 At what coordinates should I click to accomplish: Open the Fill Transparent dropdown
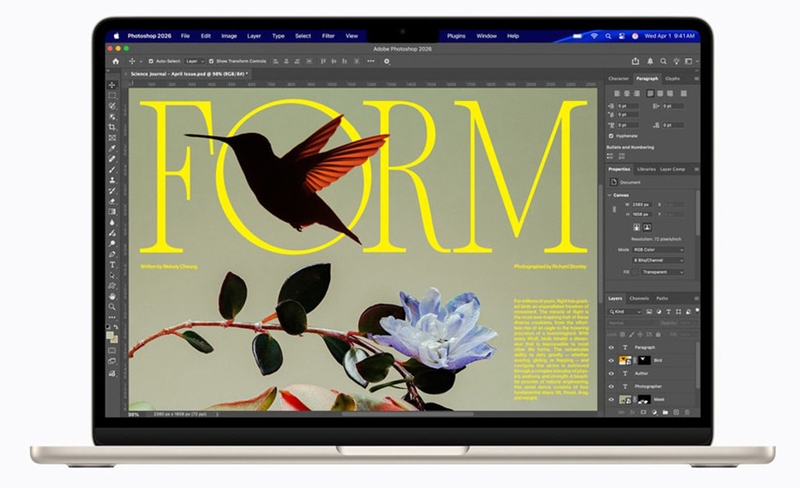pos(663,272)
